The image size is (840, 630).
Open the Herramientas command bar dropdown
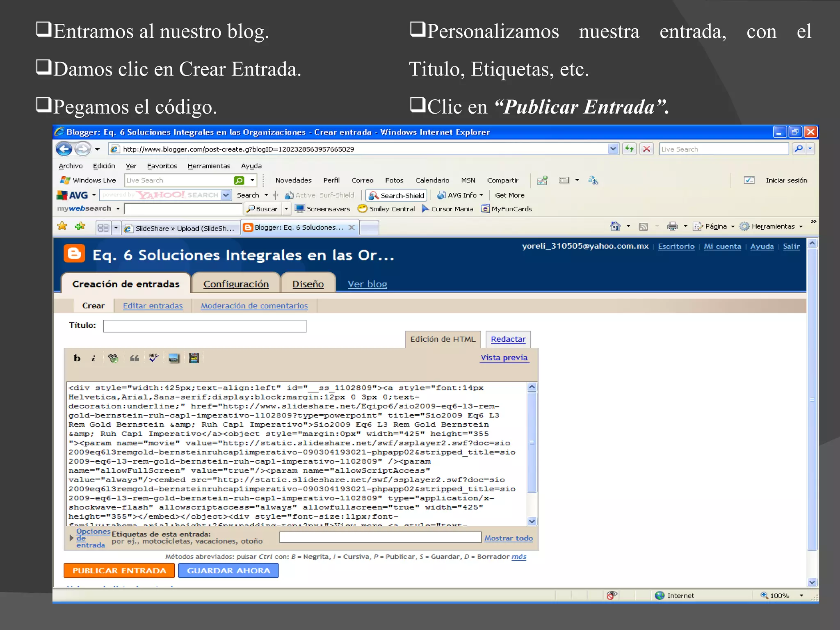[801, 226]
